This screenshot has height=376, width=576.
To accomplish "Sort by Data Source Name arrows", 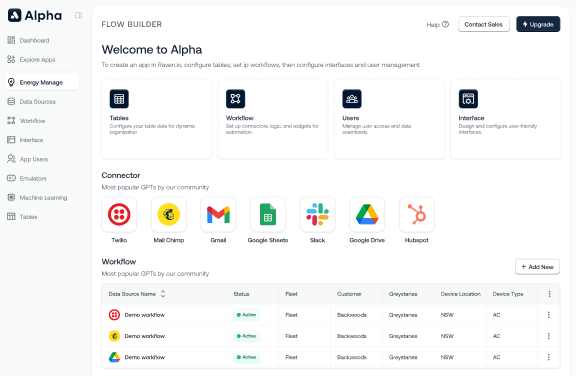I will [x=163, y=294].
